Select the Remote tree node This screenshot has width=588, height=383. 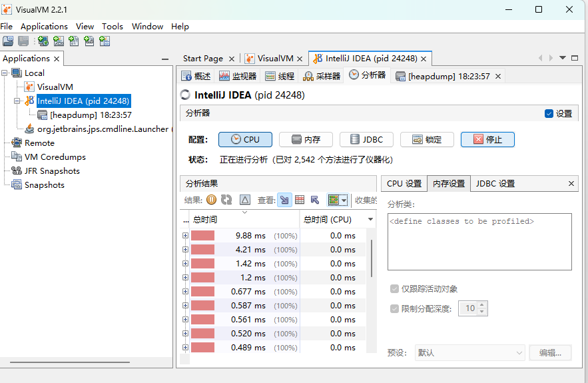(x=39, y=143)
